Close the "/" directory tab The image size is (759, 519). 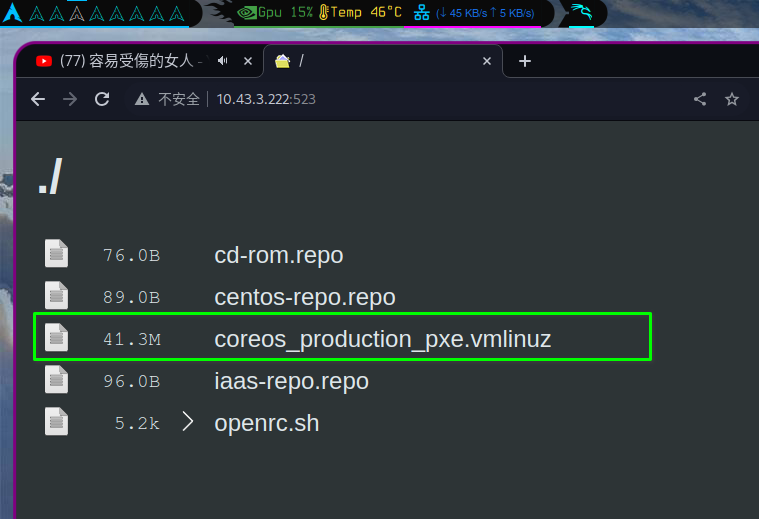487,61
